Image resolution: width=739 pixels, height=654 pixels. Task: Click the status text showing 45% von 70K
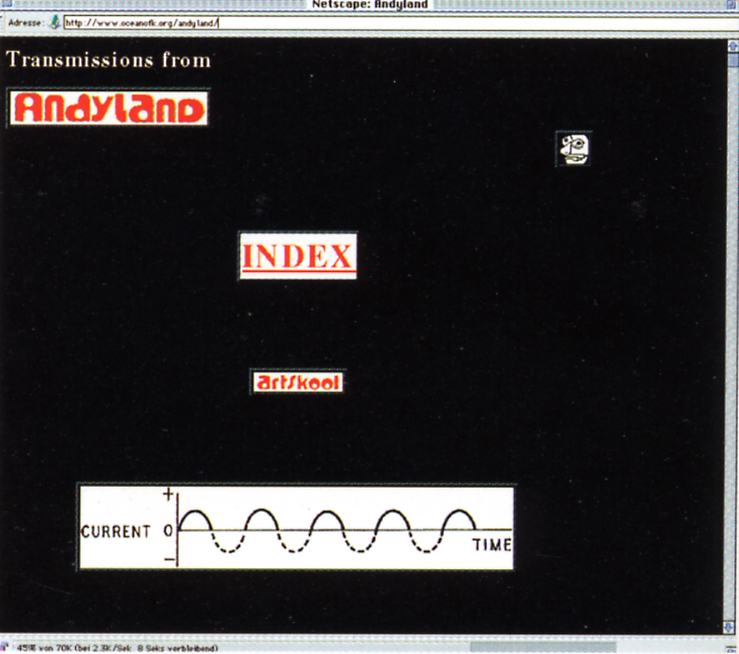click(x=117, y=648)
